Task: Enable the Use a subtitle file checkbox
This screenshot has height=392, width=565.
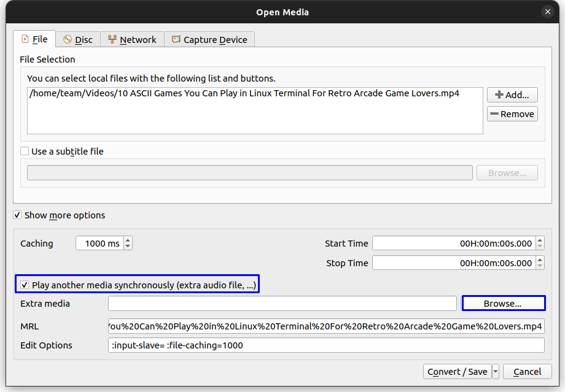Action: pyautogui.click(x=25, y=151)
